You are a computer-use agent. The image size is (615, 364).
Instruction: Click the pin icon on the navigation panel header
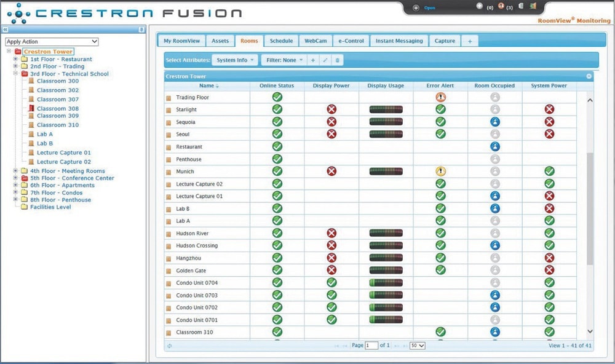coord(141,30)
